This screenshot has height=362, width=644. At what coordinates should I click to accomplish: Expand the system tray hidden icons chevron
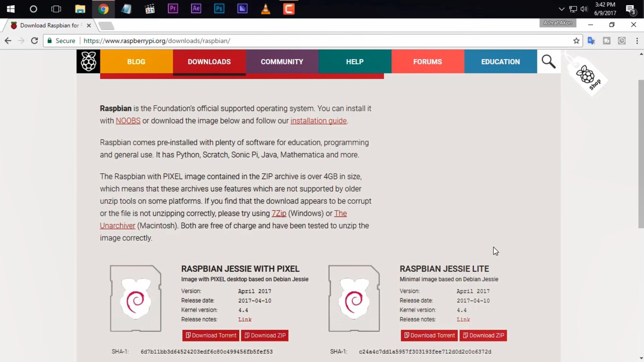pos(561,9)
